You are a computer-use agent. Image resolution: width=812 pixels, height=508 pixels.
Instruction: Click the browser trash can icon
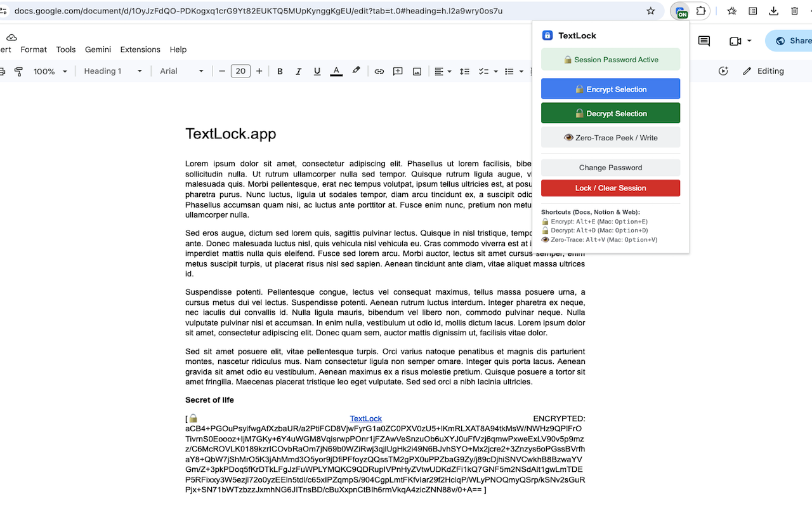click(795, 11)
